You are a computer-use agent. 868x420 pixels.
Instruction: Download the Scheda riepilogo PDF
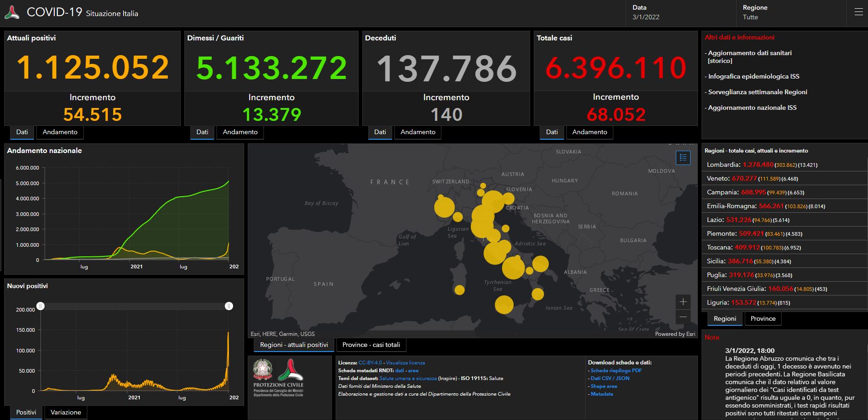[616, 370]
